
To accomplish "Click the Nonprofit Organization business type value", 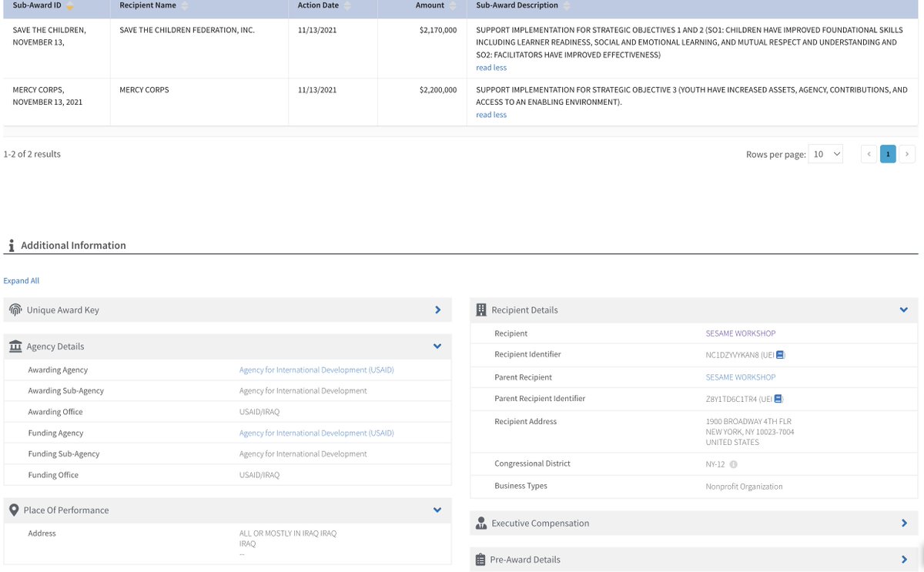I will (744, 487).
